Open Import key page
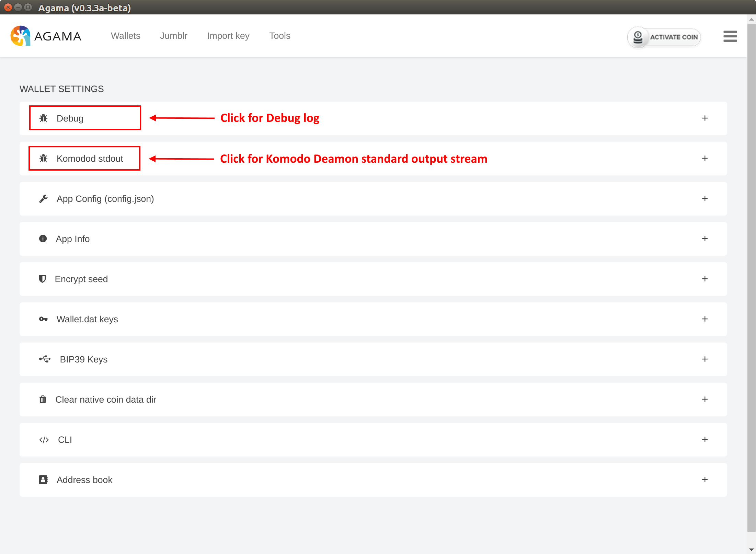Viewport: 756px width, 554px height. tap(228, 36)
